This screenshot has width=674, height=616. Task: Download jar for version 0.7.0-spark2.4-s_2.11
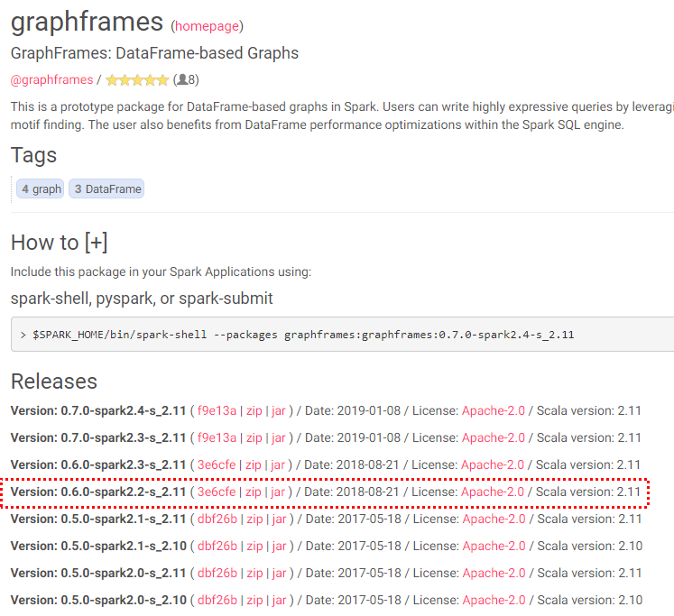(279, 410)
